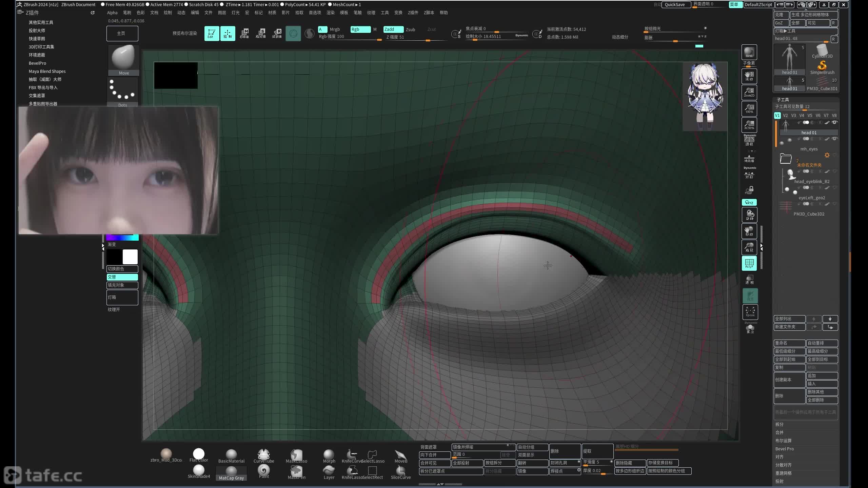This screenshot has height=488, width=868.
Task: Open the 未命名文件夹 folder icon
Action: point(785,159)
